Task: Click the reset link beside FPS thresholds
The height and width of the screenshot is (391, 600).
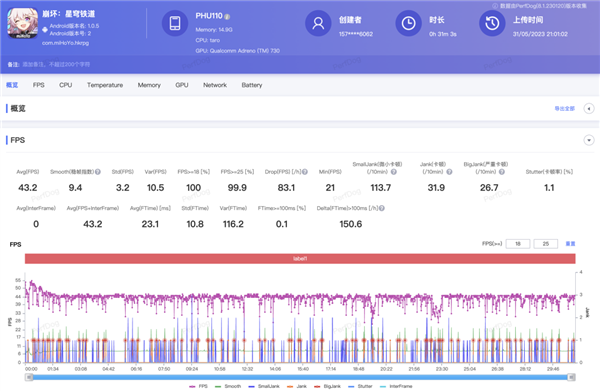Action: [x=570, y=244]
